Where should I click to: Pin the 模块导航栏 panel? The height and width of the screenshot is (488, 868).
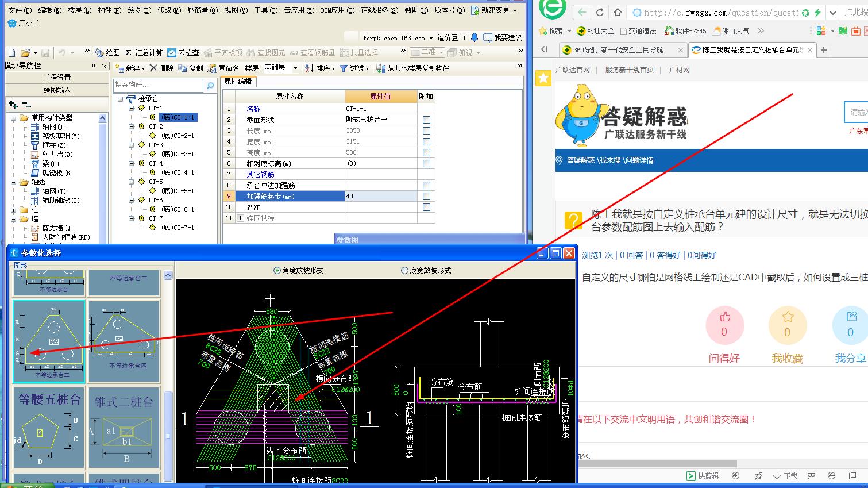pyautogui.click(x=94, y=66)
